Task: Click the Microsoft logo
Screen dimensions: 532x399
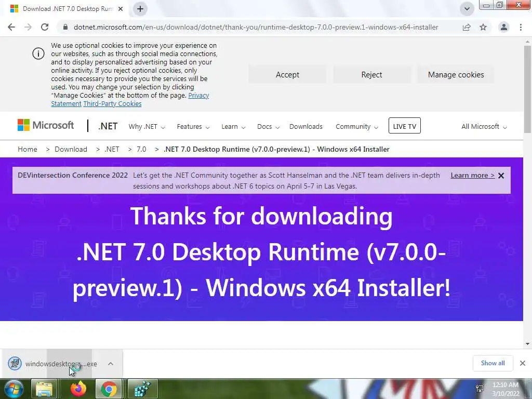Action: (x=46, y=125)
